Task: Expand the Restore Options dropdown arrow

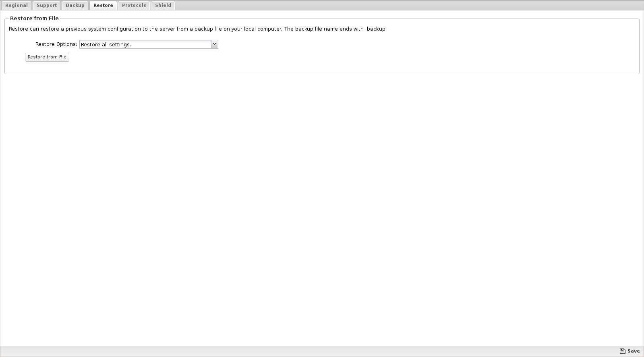Action: coord(214,44)
